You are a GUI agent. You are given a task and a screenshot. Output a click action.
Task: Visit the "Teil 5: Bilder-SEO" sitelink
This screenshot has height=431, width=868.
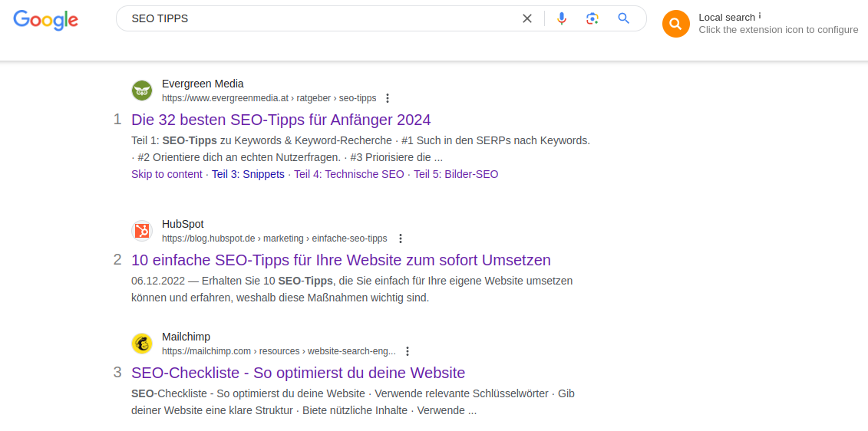pos(456,174)
